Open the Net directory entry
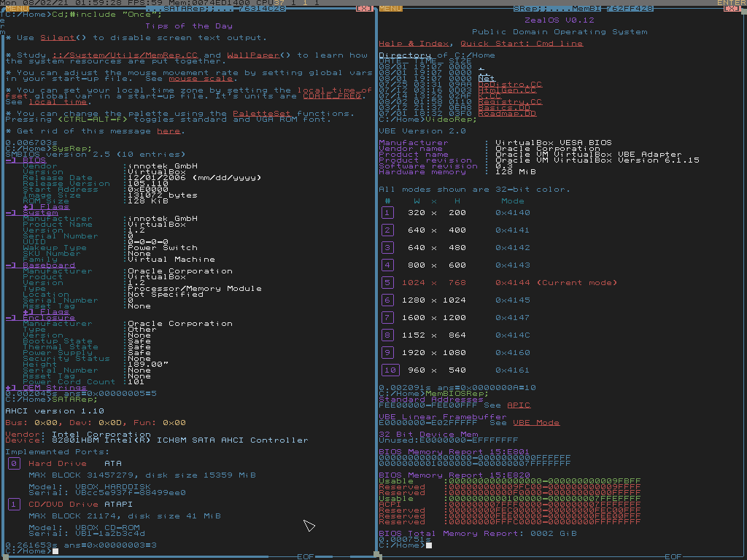747x560 pixels. tap(487, 79)
